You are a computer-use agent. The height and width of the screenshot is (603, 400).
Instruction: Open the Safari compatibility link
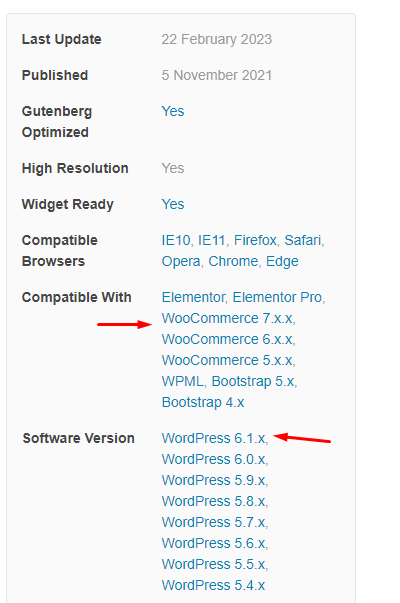(303, 240)
